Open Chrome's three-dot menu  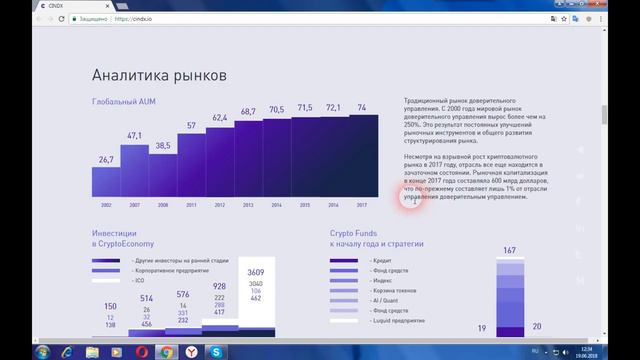[601, 19]
